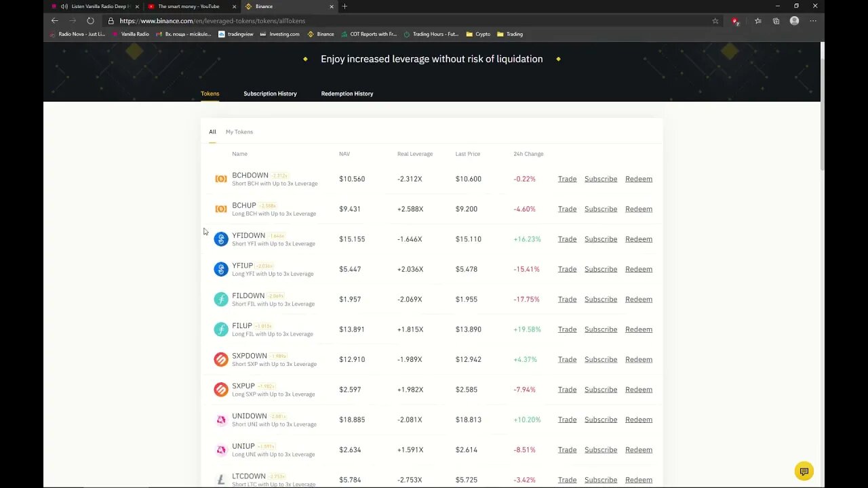Click Redeem link for FILUP

coord(639,329)
